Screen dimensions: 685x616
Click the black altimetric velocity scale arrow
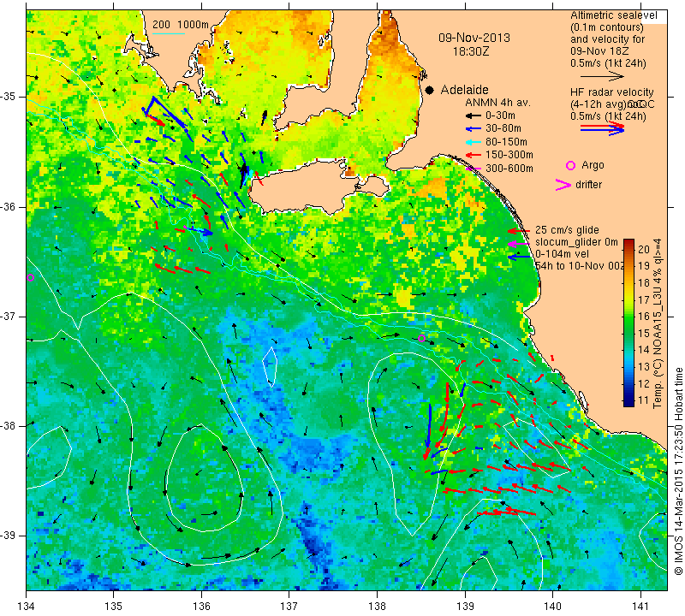602,76
